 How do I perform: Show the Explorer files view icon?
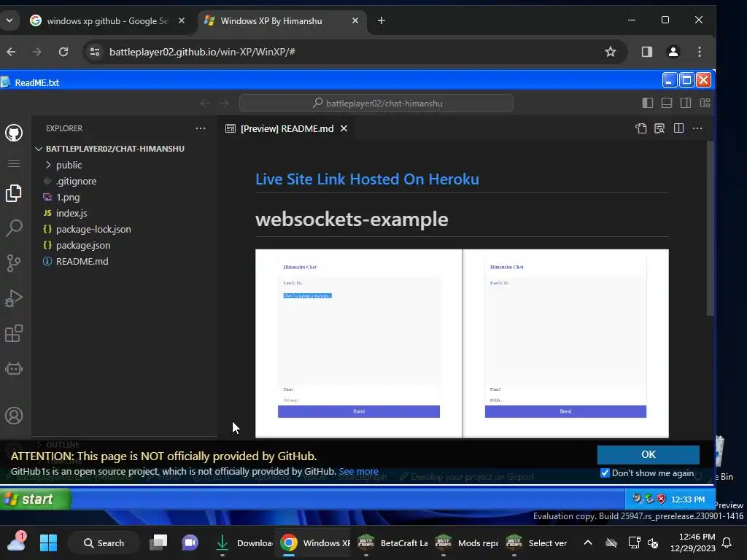tap(14, 193)
